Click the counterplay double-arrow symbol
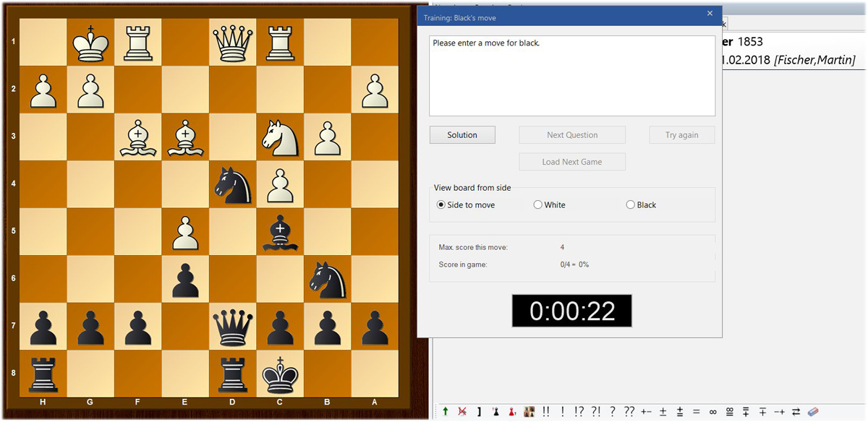 (796, 411)
